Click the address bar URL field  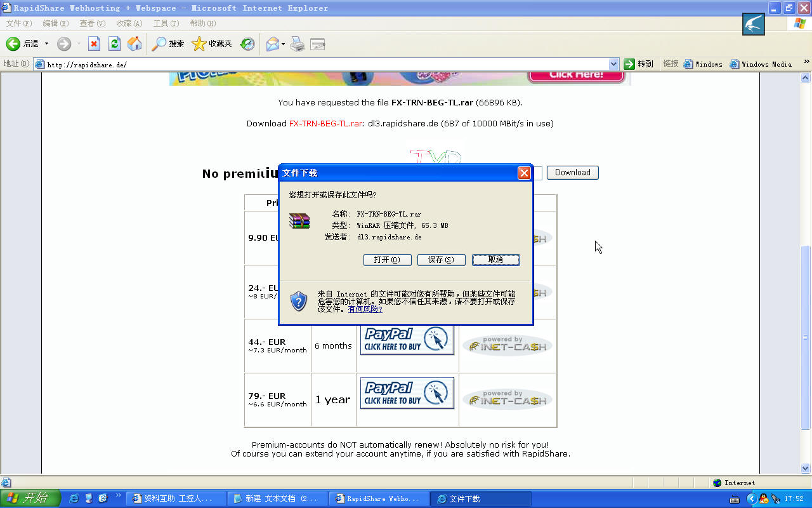pyautogui.click(x=317, y=64)
